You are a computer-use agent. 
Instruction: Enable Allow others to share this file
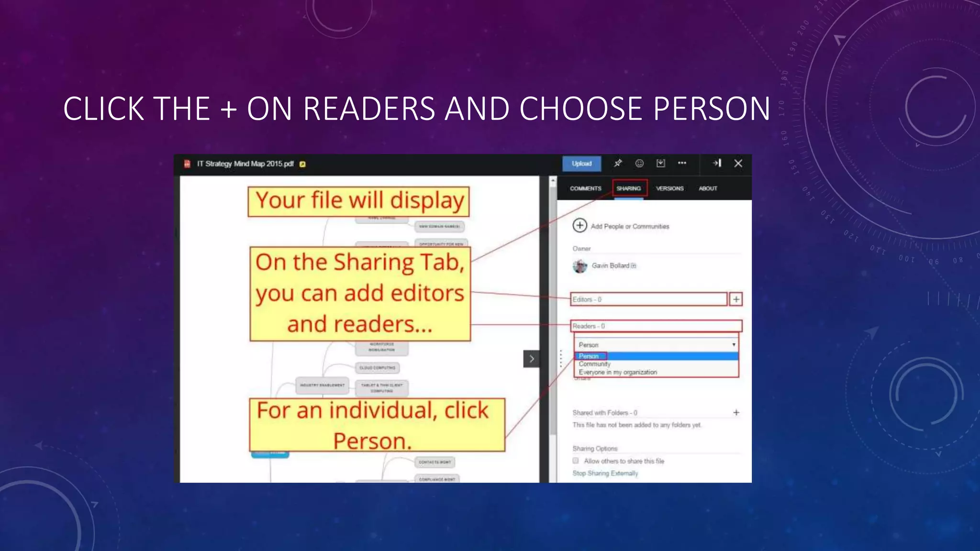pos(576,461)
